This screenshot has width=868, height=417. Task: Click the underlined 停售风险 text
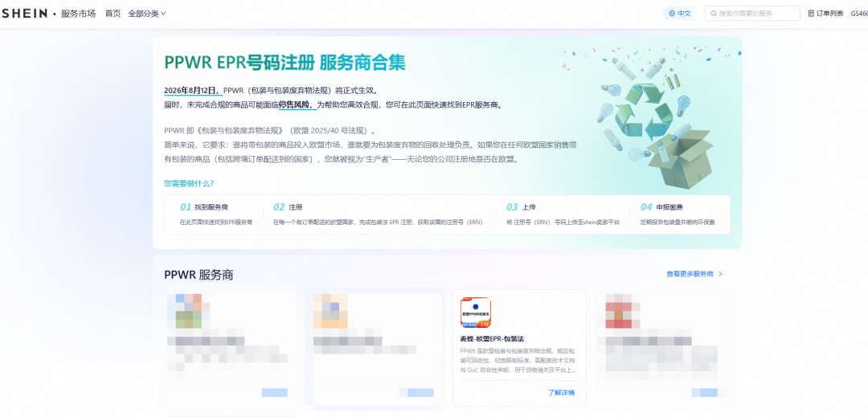(297, 104)
